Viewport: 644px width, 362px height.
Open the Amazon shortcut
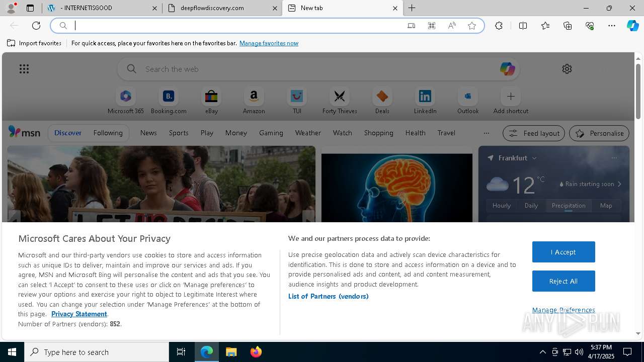(254, 101)
